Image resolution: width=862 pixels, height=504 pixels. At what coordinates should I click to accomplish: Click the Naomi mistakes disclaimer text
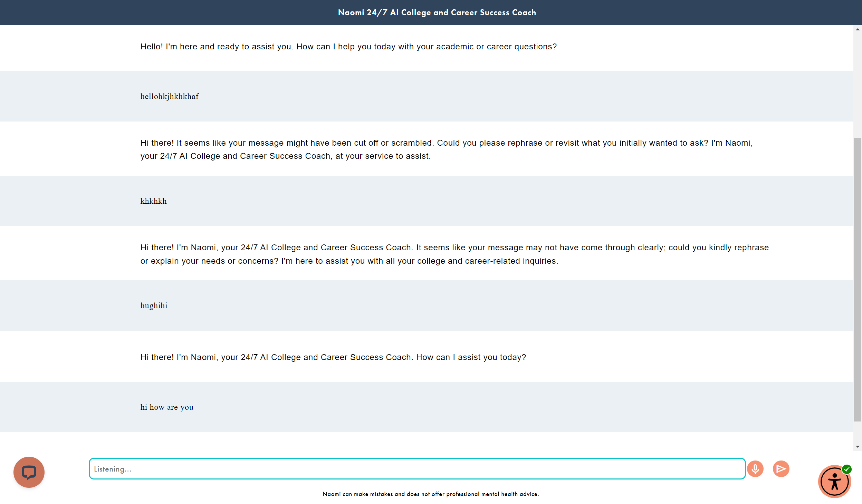(x=431, y=494)
